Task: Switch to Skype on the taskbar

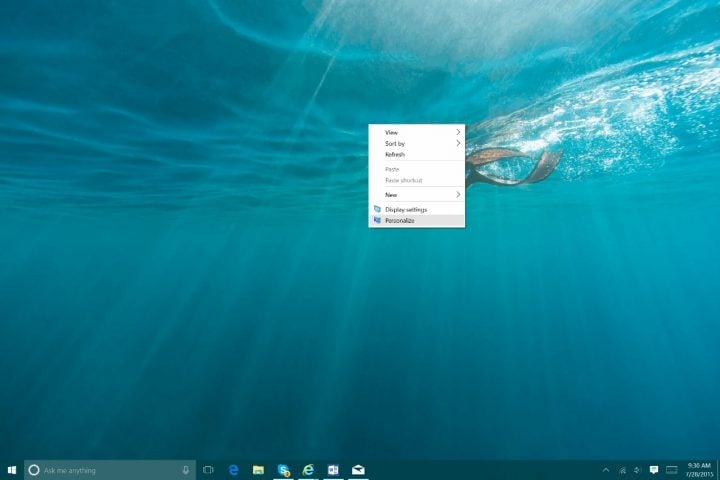Action: click(283, 470)
